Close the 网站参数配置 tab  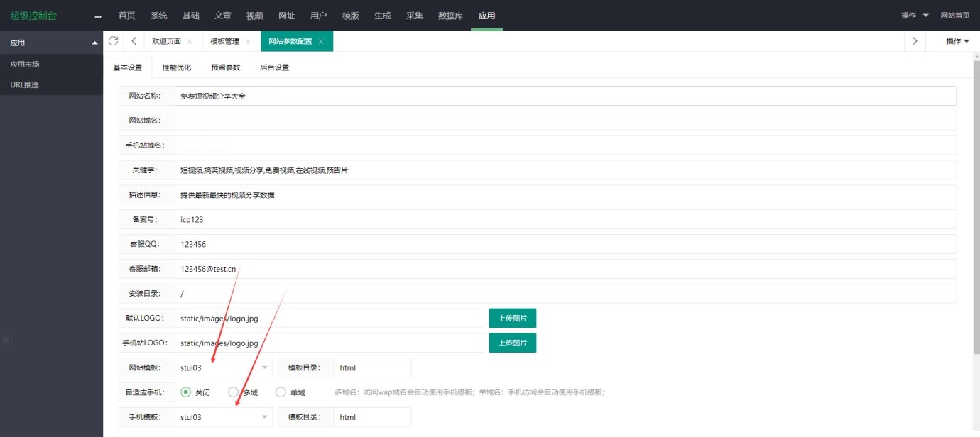click(321, 42)
